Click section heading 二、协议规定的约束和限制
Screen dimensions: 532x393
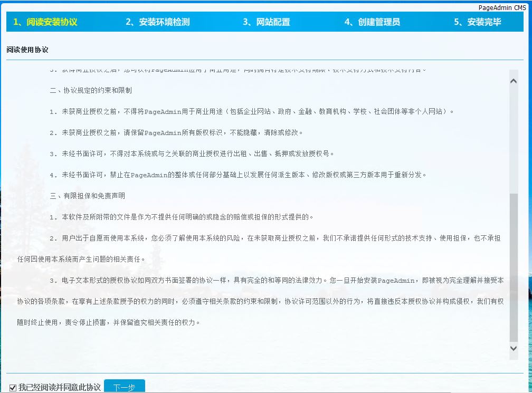click(x=91, y=90)
